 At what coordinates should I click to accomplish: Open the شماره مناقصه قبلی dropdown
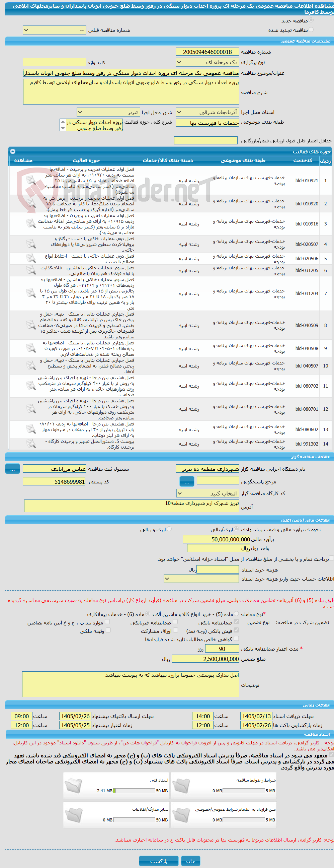tap(55, 30)
